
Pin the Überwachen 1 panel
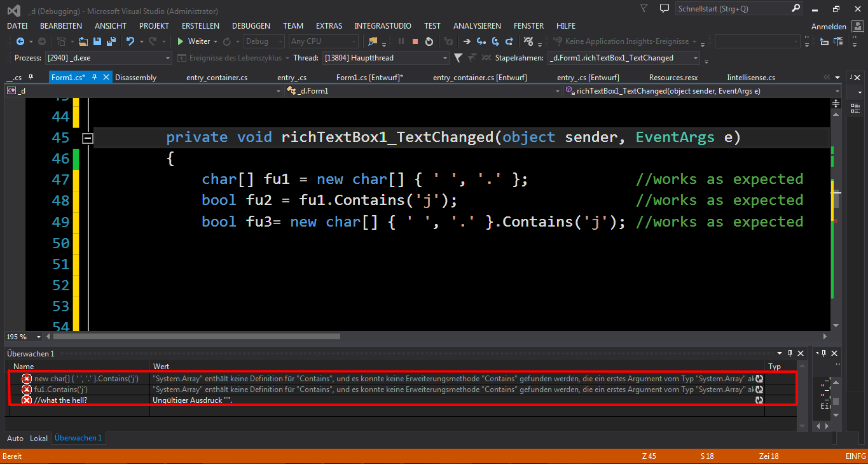[x=790, y=353]
